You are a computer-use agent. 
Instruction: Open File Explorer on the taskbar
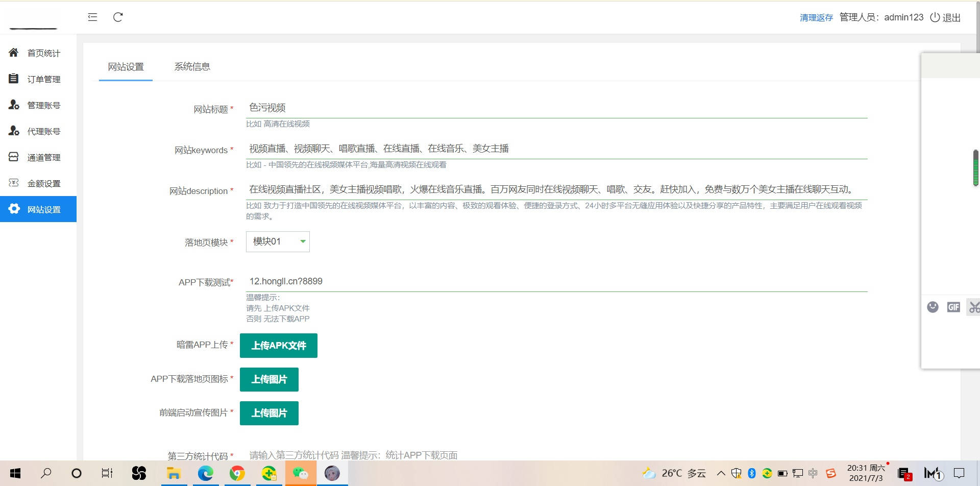coord(174,473)
